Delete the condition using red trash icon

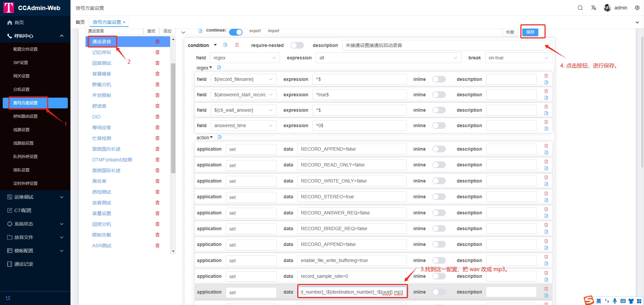click(x=237, y=45)
